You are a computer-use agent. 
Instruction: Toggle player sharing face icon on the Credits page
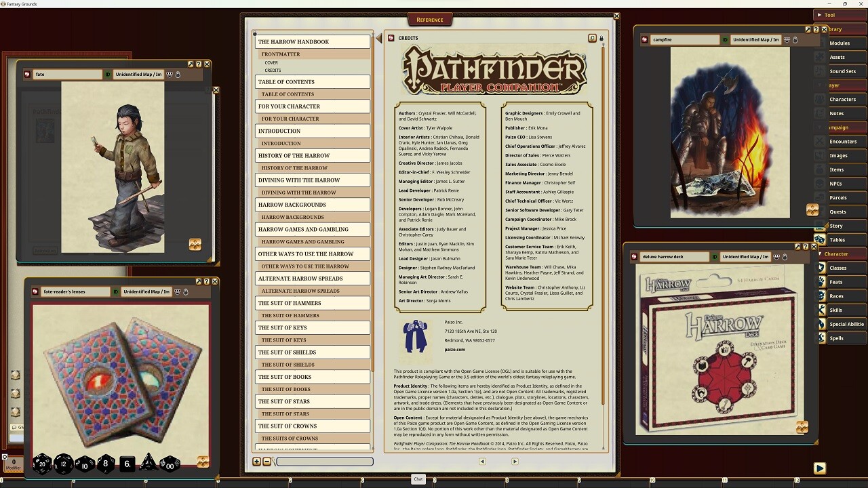[592, 39]
